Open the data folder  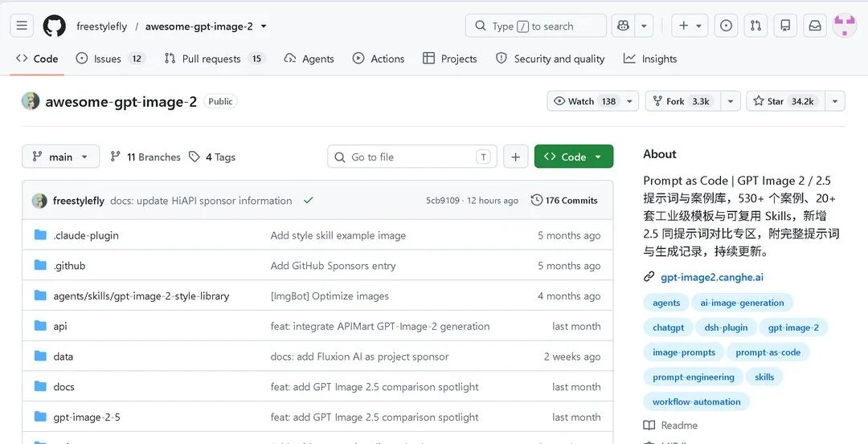(x=63, y=356)
